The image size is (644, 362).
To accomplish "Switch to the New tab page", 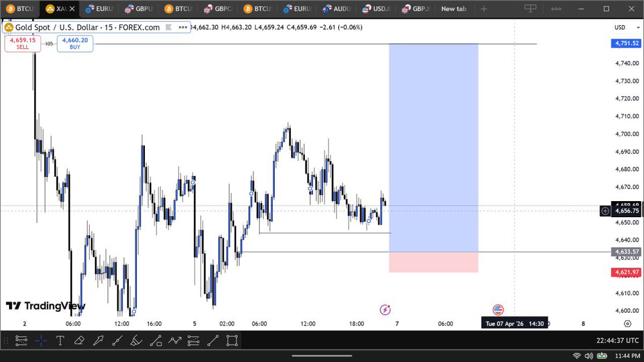I will click(454, 9).
